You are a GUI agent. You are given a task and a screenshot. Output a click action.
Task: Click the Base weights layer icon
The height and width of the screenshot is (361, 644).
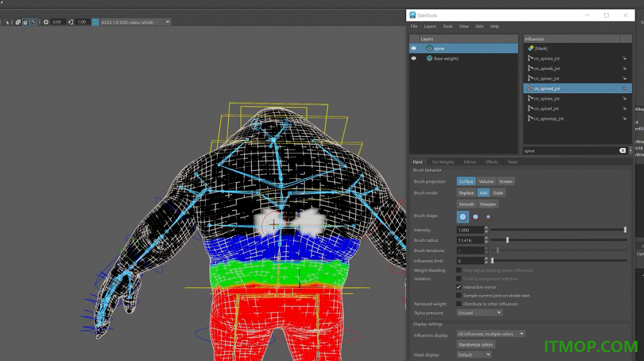click(429, 58)
